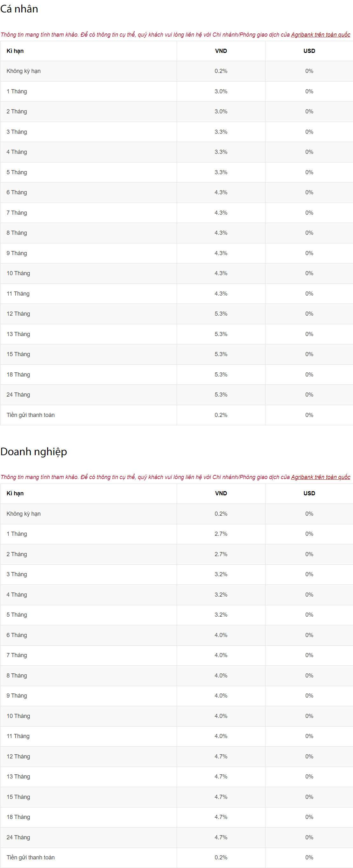Select the 6 Tháng row label under Cá nhân
Screen dimensions: 353x868
(17, 192)
